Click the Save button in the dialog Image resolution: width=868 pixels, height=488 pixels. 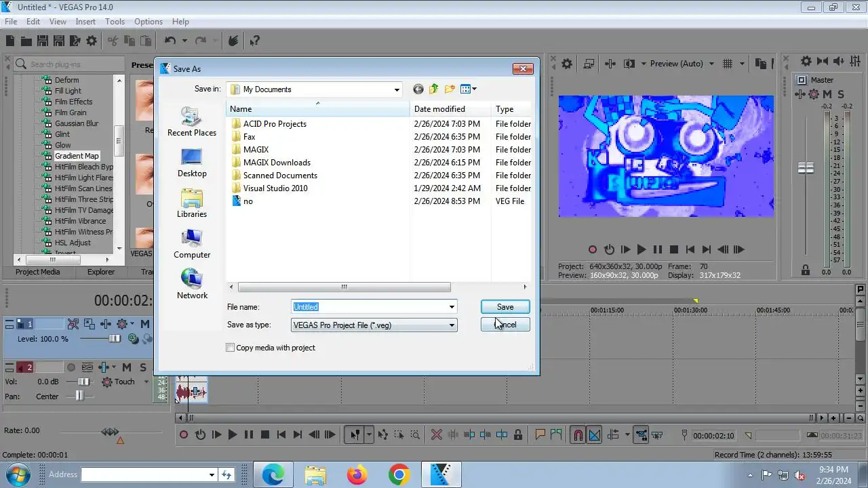click(505, 307)
